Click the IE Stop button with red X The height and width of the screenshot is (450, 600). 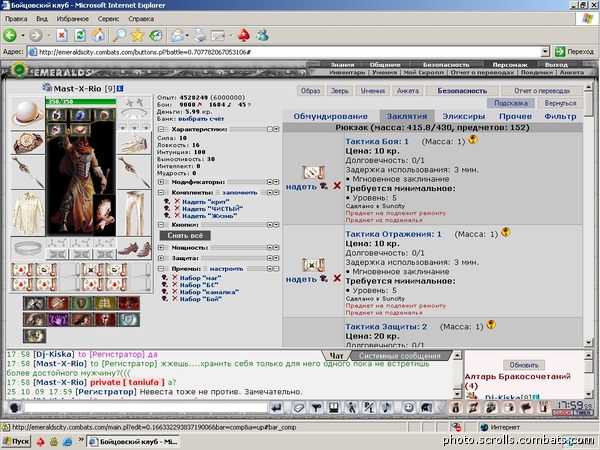click(x=62, y=36)
